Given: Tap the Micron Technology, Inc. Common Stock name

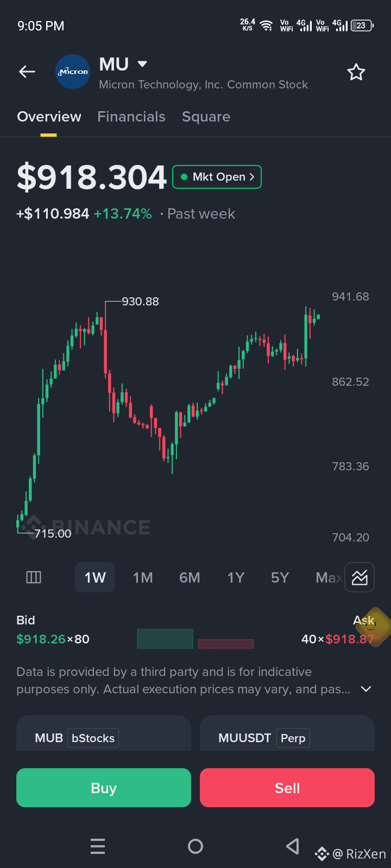Looking at the screenshot, I should pyautogui.click(x=203, y=85).
